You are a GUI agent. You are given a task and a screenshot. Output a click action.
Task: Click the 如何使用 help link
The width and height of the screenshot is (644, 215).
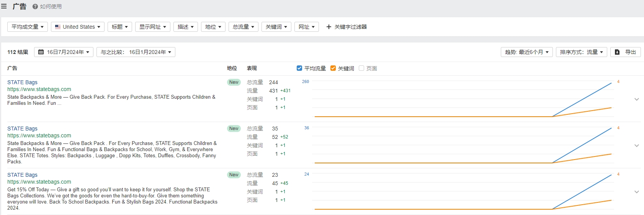[51, 7]
